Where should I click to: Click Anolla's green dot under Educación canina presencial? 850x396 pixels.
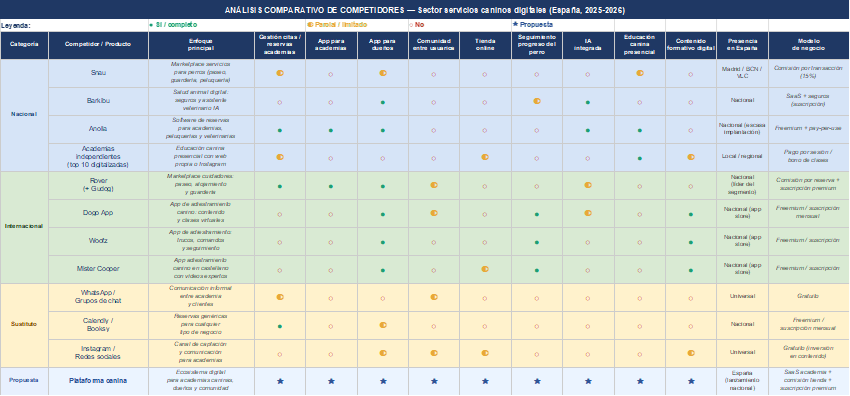[640, 131]
